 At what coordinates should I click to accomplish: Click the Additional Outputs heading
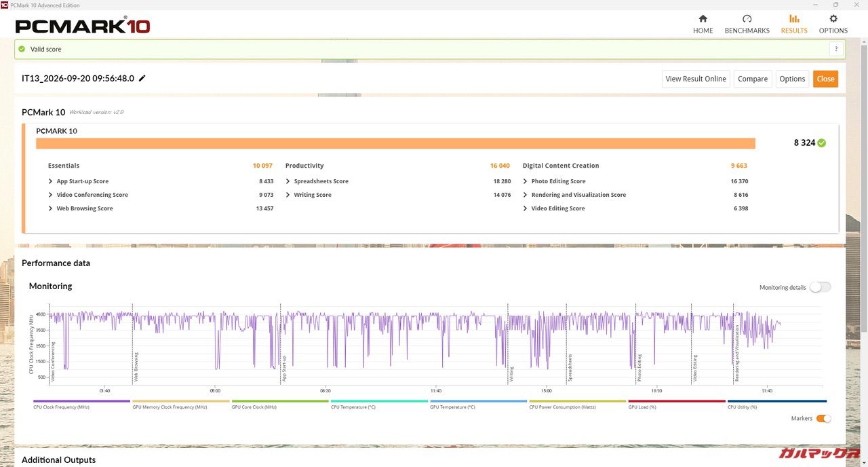coord(58,460)
